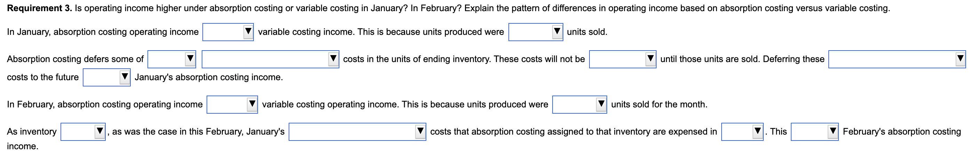Open dropdown after 'In January, absorption costing operating income'
980x159 pixels.
click(x=227, y=32)
